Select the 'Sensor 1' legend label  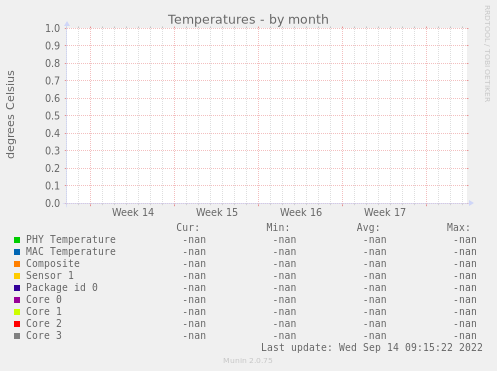(50, 276)
